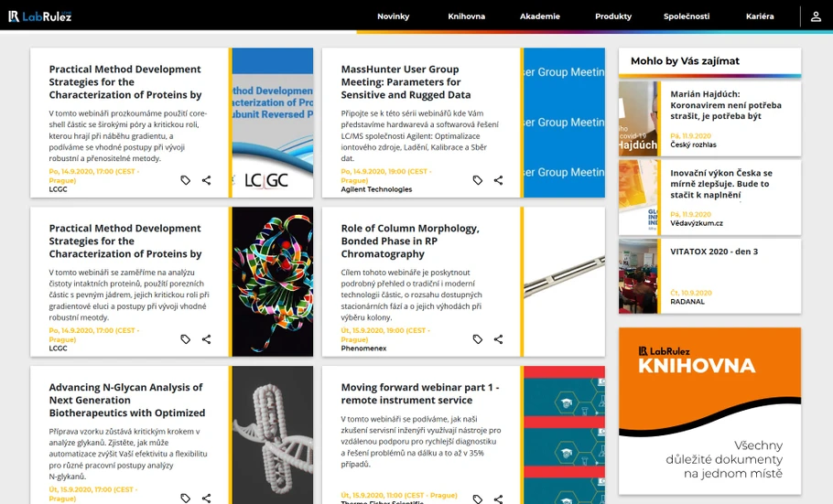Click the white DNA molecule thumbnail
The image size is (833, 504).
pyautogui.click(x=273, y=435)
